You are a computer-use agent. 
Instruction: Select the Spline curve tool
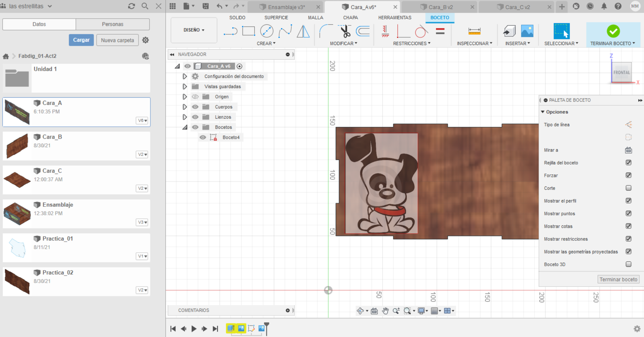click(285, 32)
